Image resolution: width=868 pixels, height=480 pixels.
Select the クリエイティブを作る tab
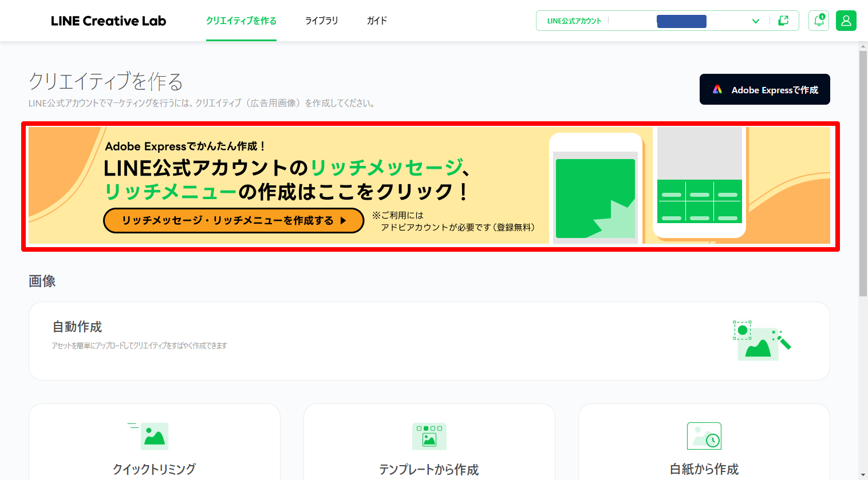(241, 20)
